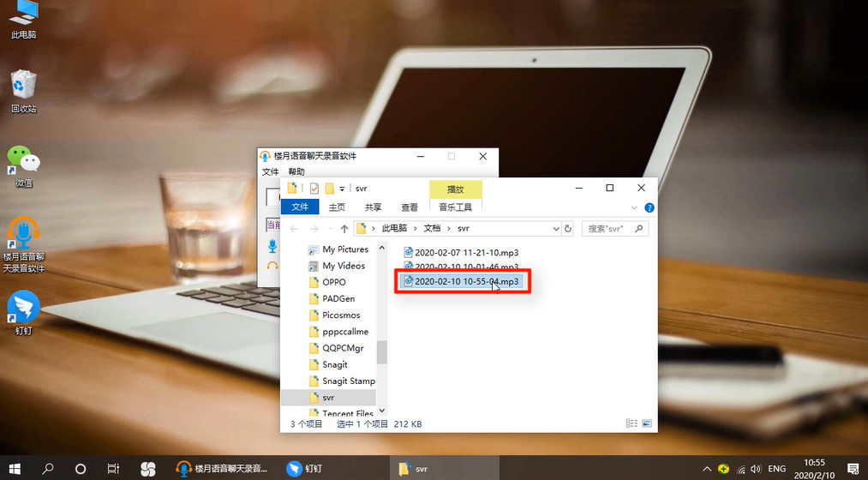868x480 pixels.
Task: Switch to 楼月语音聊天录音 taskbar button
Action: (221, 469)
